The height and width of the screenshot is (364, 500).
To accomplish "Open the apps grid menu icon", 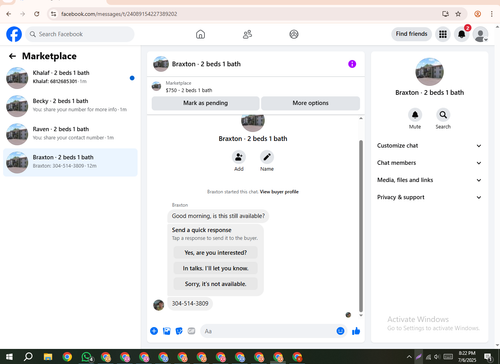I will click(443, 34).
